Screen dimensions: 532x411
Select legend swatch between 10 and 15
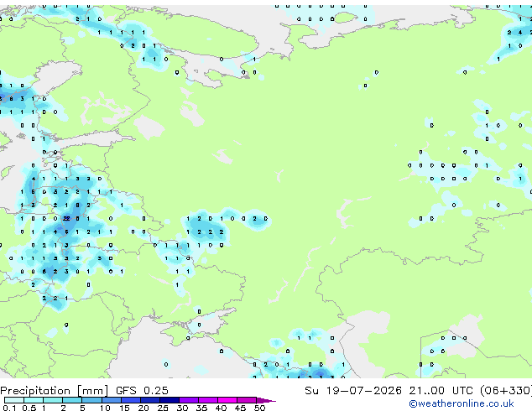[111, 400]
